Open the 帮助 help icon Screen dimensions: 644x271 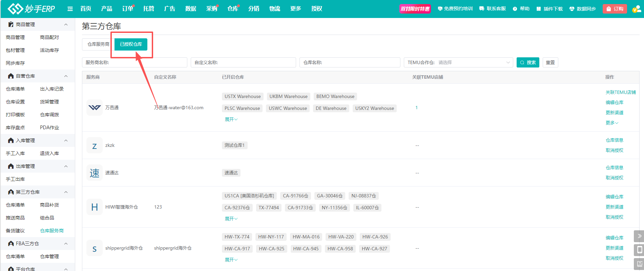pyautogui.click(x=515, y=9)
